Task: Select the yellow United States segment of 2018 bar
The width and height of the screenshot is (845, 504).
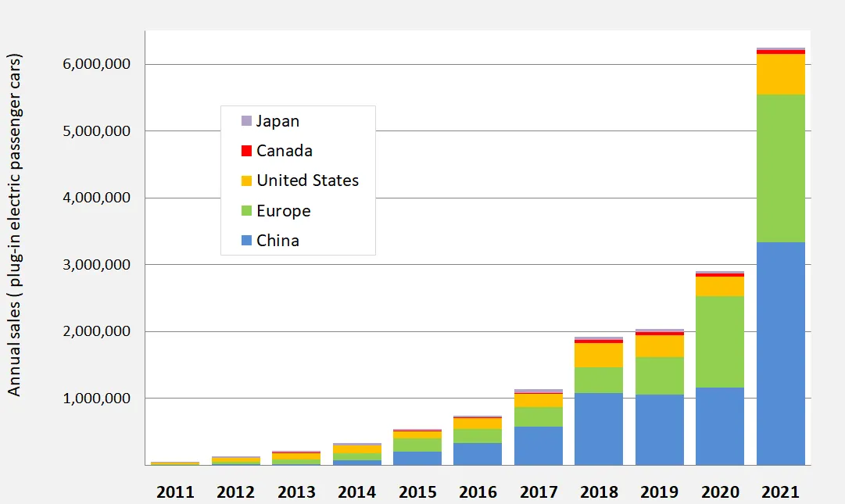Action: 599,356
